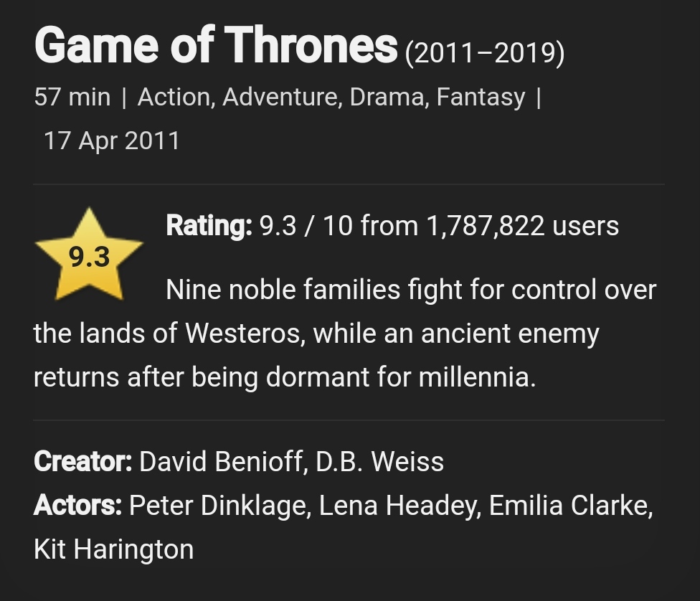700x601 pixels.
Task: Select the Fantasy genre link
Action: (481, 97)
